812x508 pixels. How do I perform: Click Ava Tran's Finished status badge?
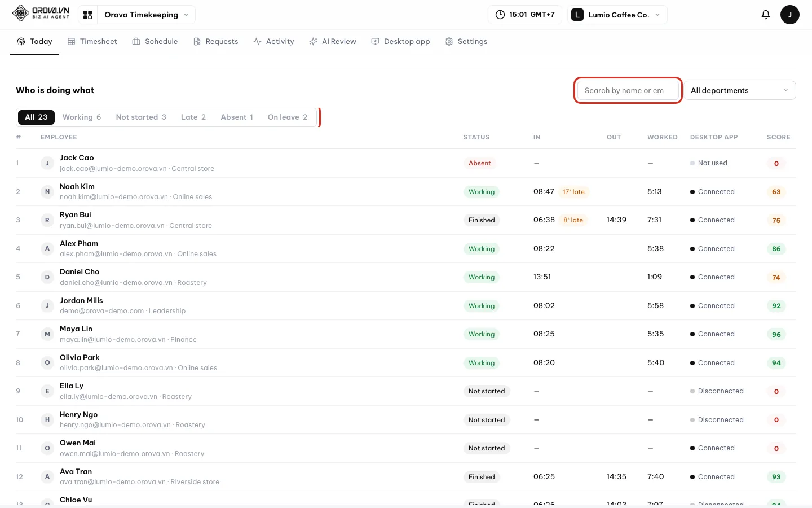[x=482, y=477]
